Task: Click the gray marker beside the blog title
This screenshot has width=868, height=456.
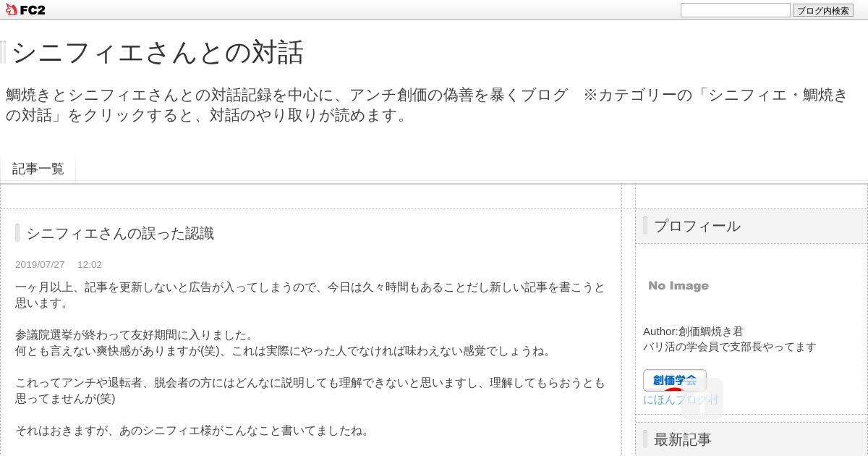Action: (3, 52)
